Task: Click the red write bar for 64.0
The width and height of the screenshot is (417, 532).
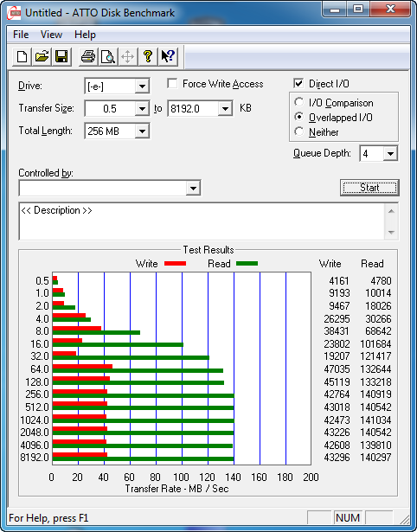Action: 82,367
